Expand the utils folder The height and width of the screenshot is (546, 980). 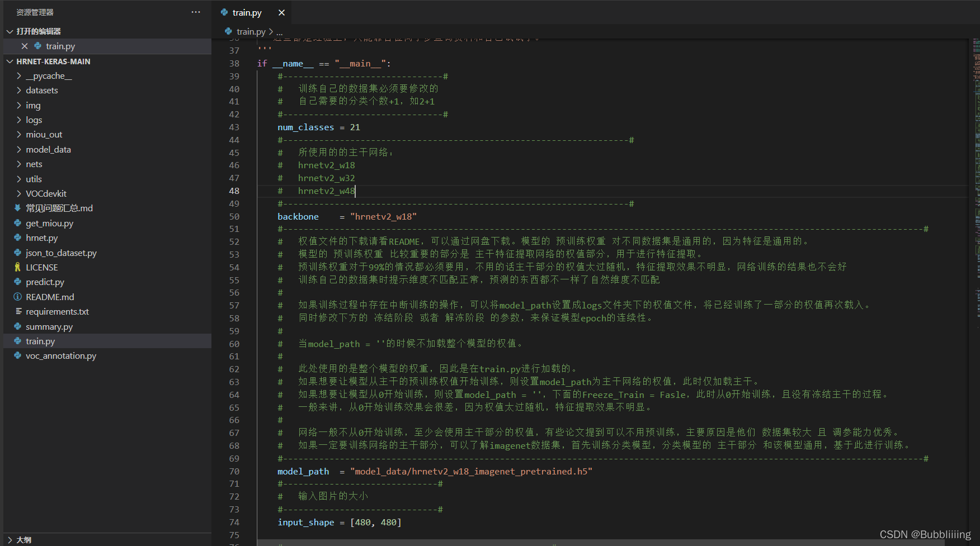[19, 179]
